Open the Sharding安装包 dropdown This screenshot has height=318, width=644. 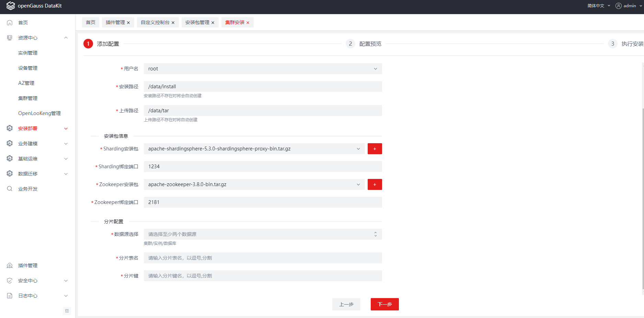click(254, 149)
